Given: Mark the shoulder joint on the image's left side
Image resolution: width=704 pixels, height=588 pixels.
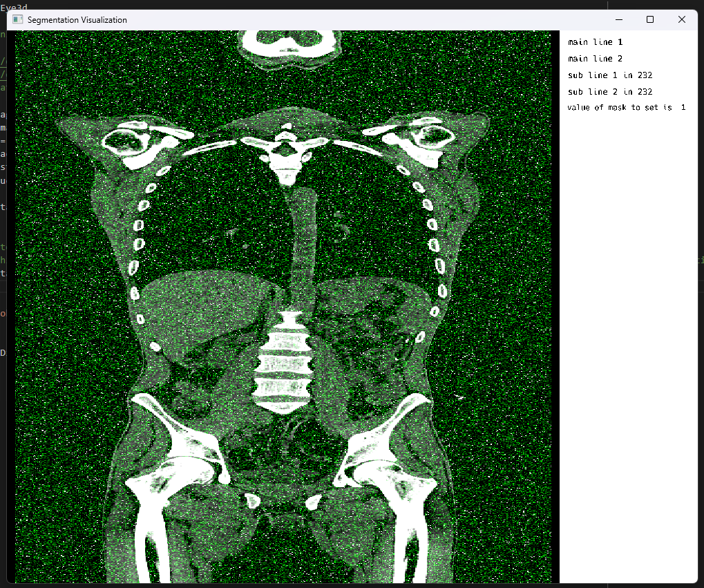Looking at the screenshot, I should click(126, 142).
